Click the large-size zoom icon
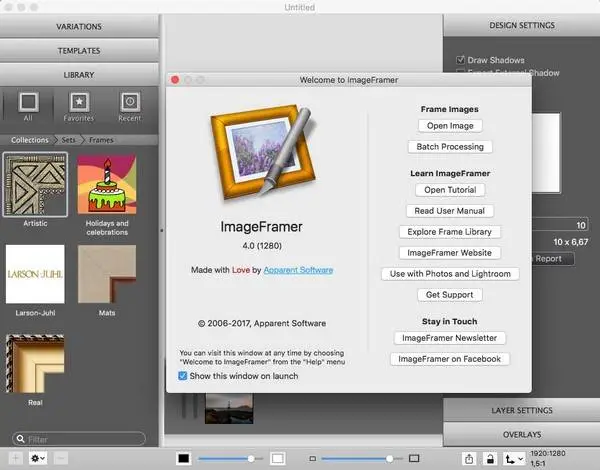 pyautogui.click(x=414, y=458)
